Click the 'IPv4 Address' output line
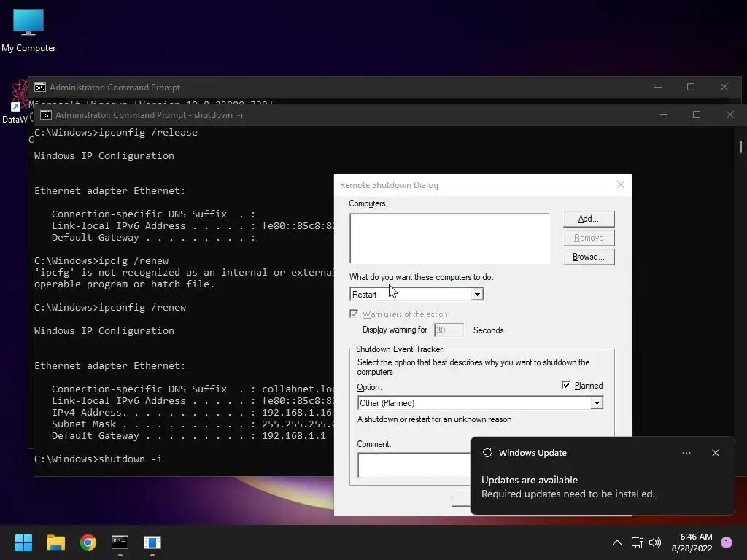 (x=192, y=413)
